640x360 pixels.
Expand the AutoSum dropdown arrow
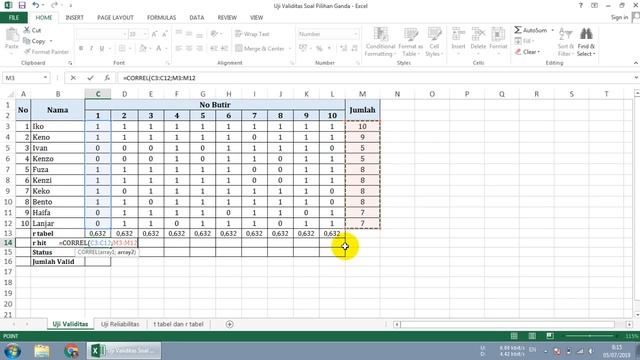pyautogui.click(x=552, y=30)
